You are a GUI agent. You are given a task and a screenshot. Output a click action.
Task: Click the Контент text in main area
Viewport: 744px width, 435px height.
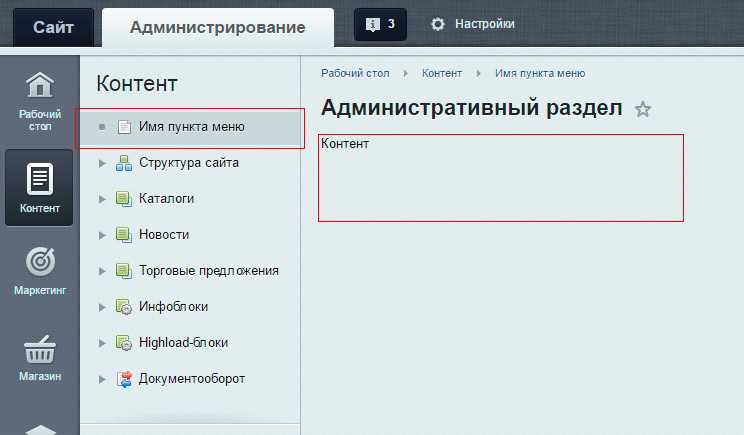(x=345, y=143)
